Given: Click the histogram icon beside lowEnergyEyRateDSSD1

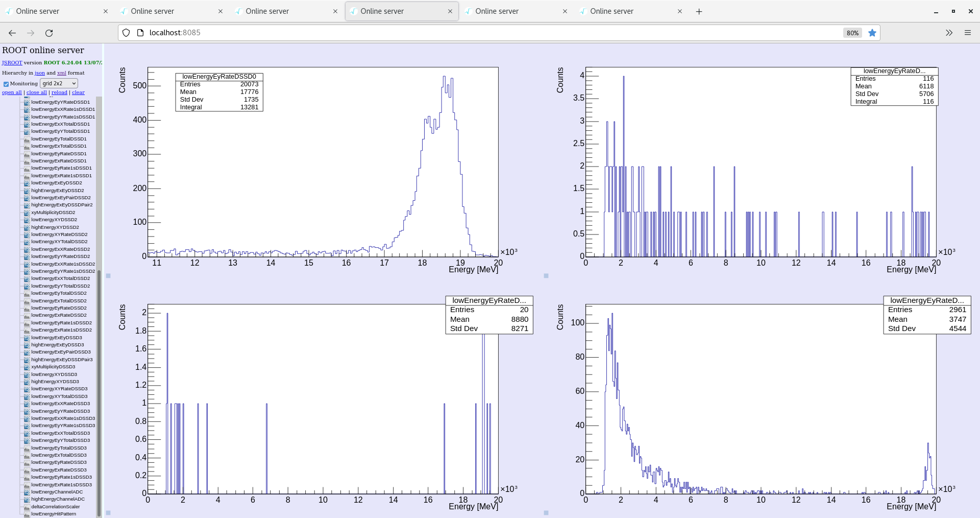Looking at the screenshot, I should point(27,154).
